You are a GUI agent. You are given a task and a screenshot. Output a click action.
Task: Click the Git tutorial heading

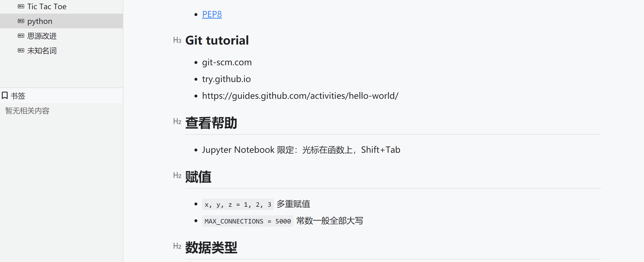click(x=217, y=40)
